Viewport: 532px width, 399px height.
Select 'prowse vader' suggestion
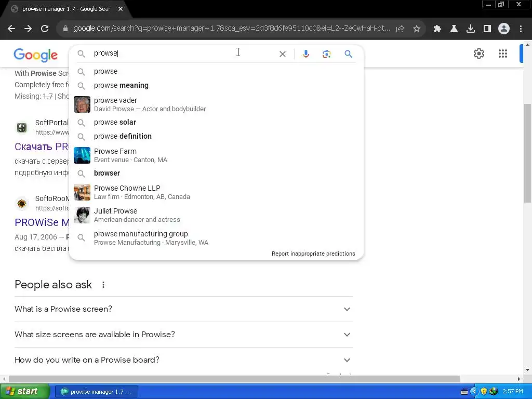coord(216,104)
